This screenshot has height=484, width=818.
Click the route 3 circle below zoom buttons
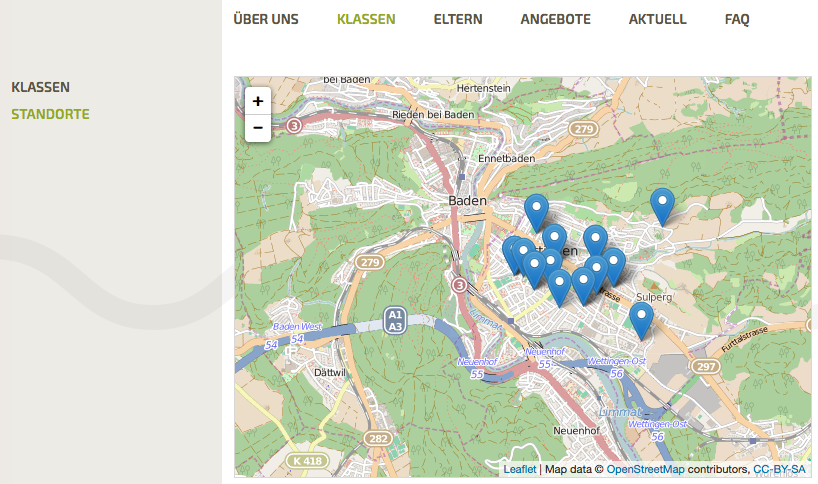click(294, 126)
